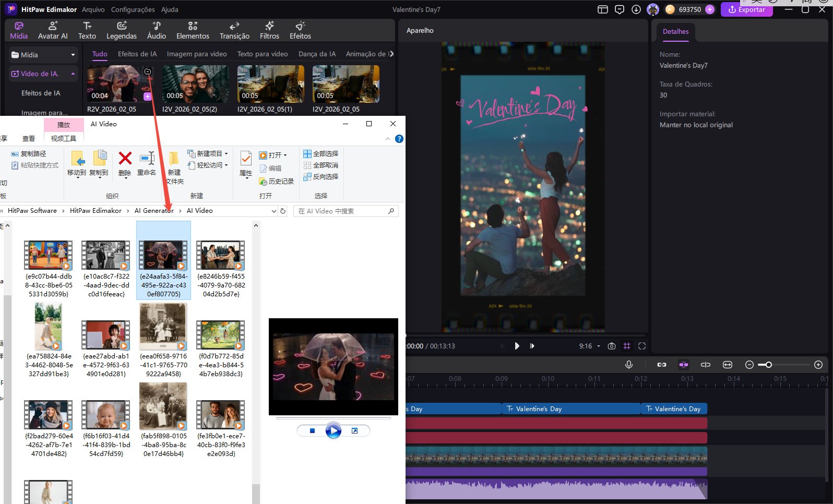
Task: Switch to the Imagem para vídeo tab
Action: tap(197, 54)
